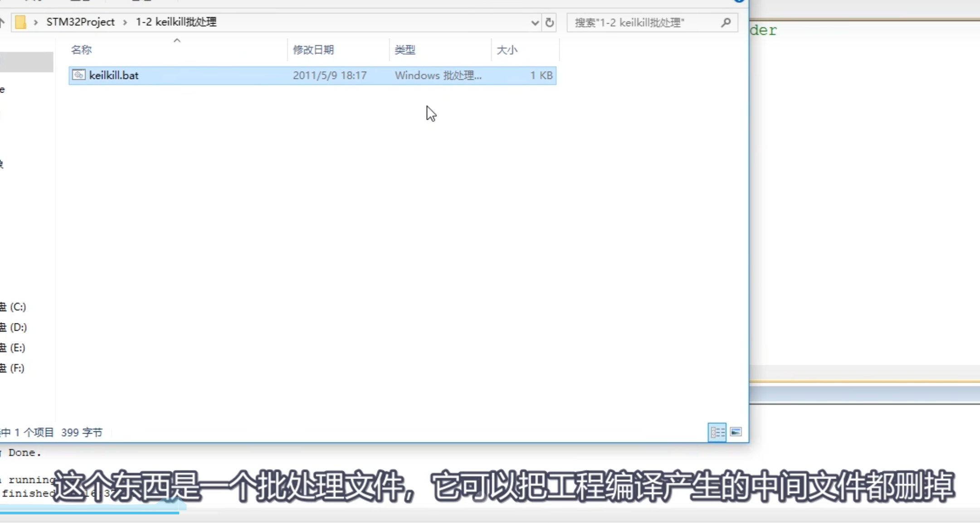Expand chevron before STM32Project breadcrumb

pos(35,22)
